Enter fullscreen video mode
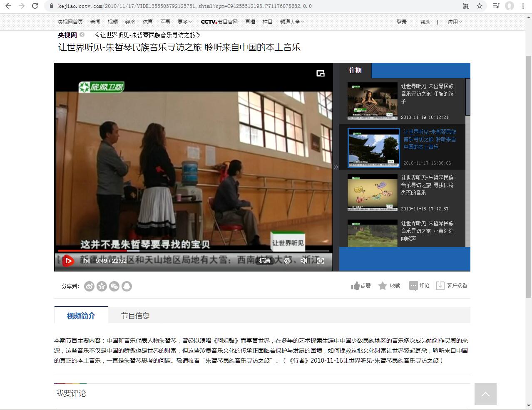This screenshot has width=532, height=410. [x=321, y=261]
